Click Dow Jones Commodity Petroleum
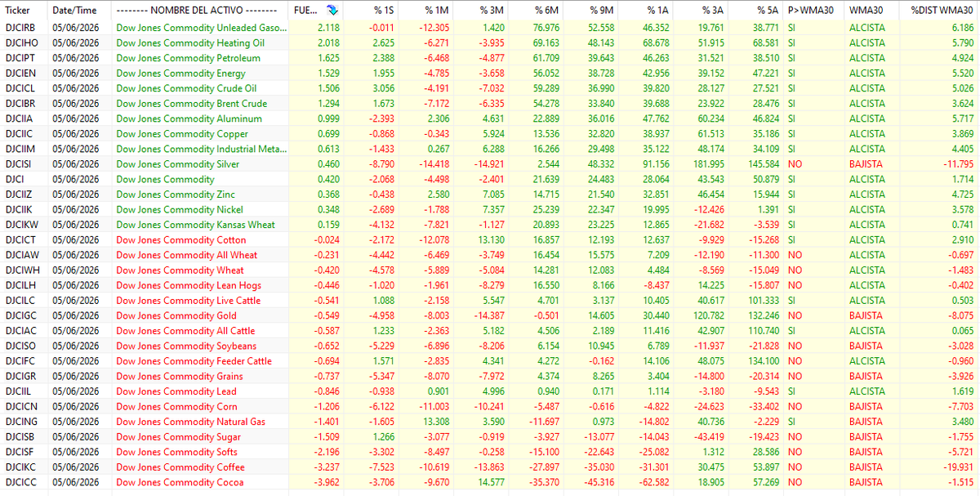Image resolution: width=980 pixels, height=496 pixels. [x=188, y=58]
